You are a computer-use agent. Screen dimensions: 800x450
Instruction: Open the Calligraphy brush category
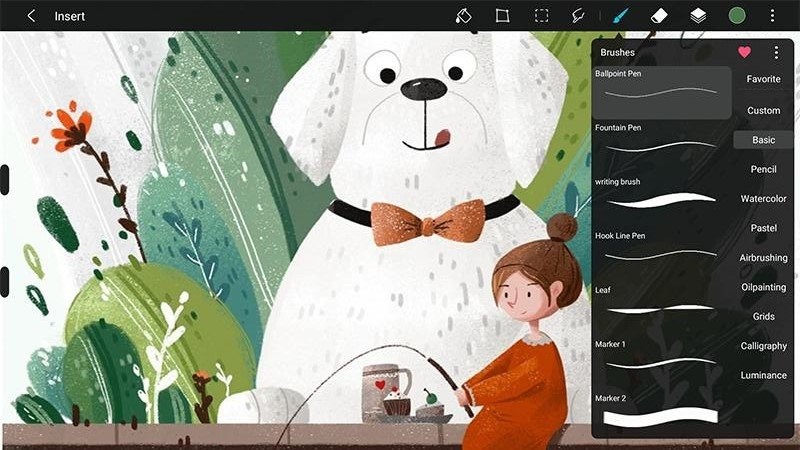(763, 346)
